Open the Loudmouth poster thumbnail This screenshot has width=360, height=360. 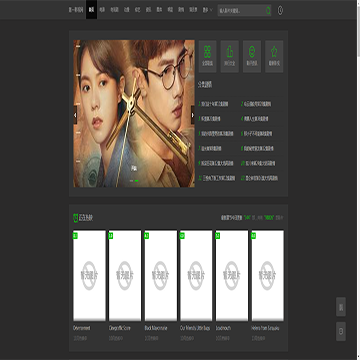click(232, 275)
